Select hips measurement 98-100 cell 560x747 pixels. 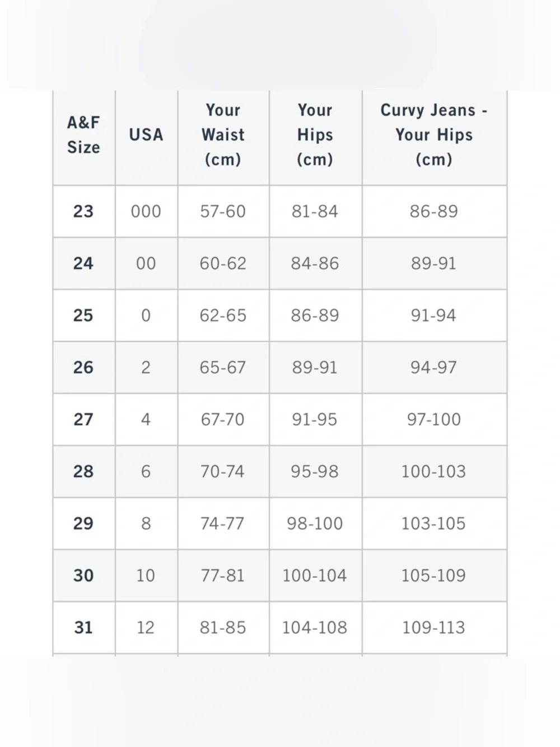coord(315,523)
